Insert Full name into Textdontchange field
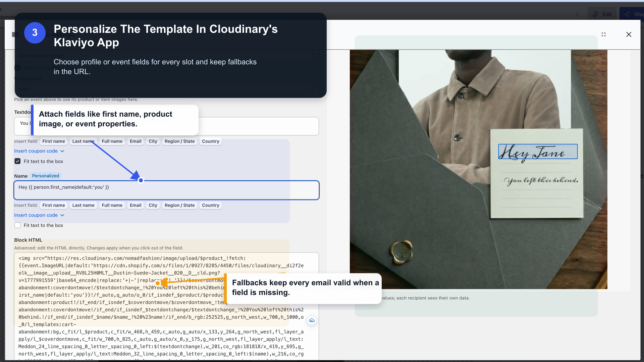Image resolution: width=644 pixels, height=362 pixels. pyautogui.click(x=112, y=141)
